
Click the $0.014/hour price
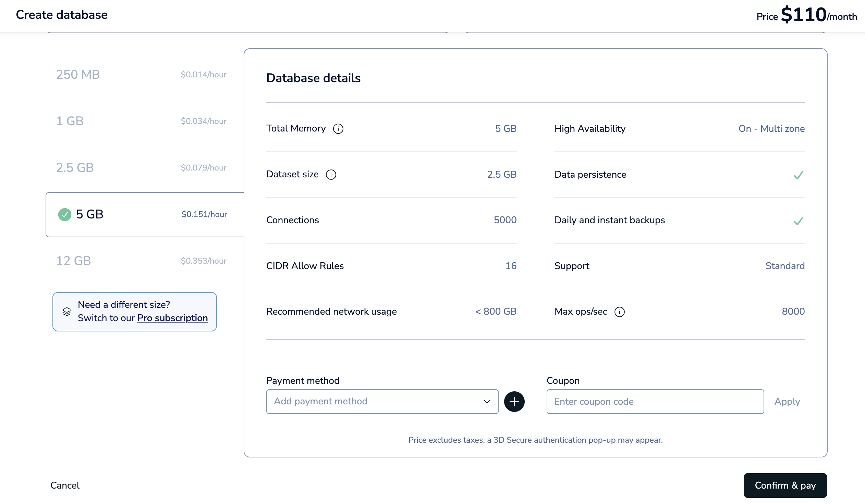coord(204,75)
